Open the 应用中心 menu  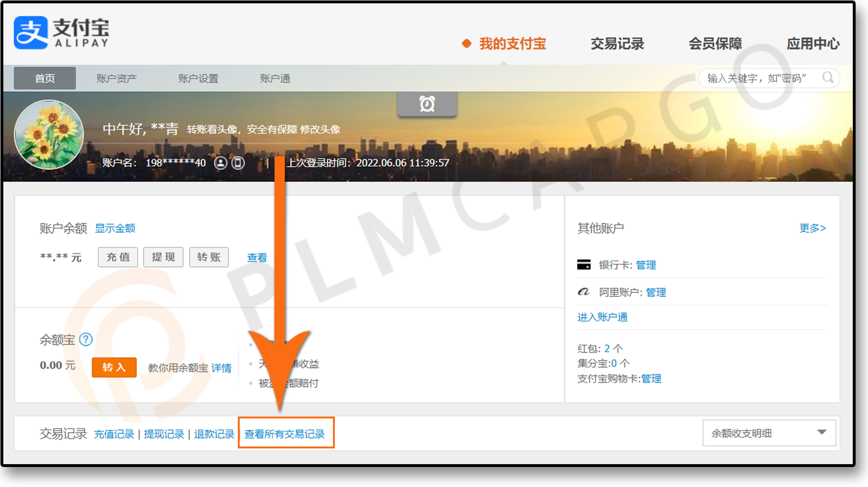click(x=813, y=44)
